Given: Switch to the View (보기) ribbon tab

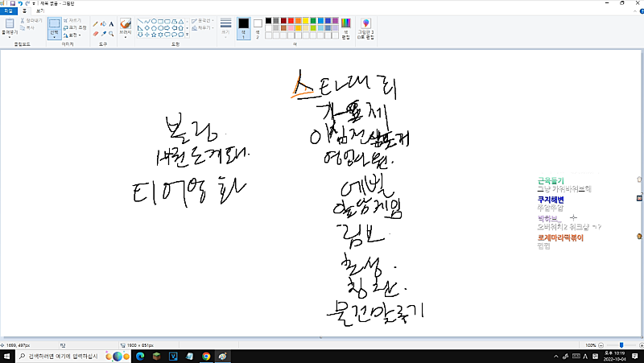Looking at the screenshot, I should click(x=39, y=11).
